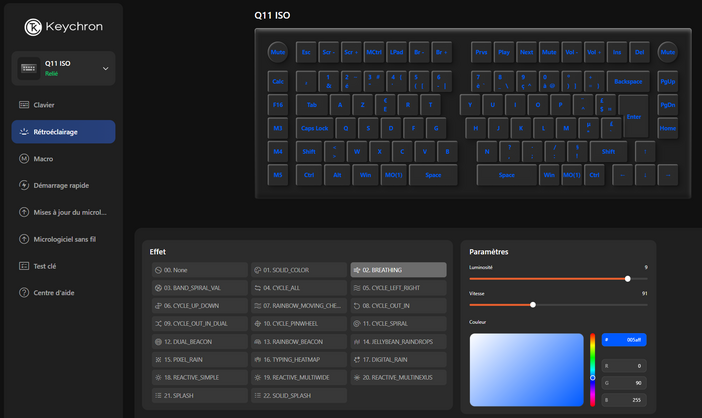Image resolution: width=702 pixels, height=418 pixels.
Task: Click the Backspace key
Action: click(628, 81)
